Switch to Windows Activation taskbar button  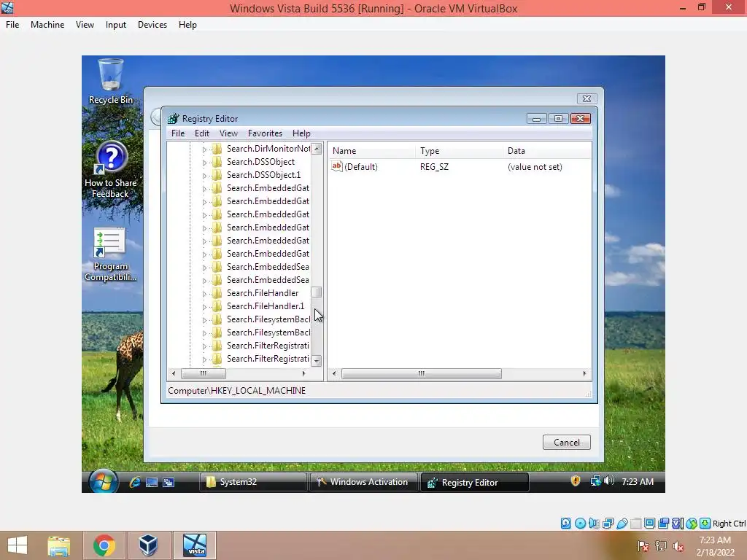(x=363, y=482)
